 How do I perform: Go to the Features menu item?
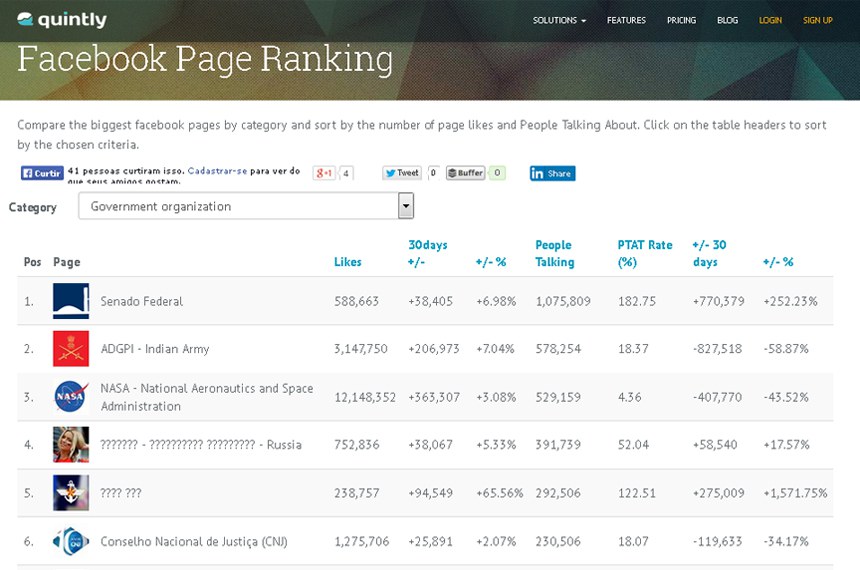point(626,20)
